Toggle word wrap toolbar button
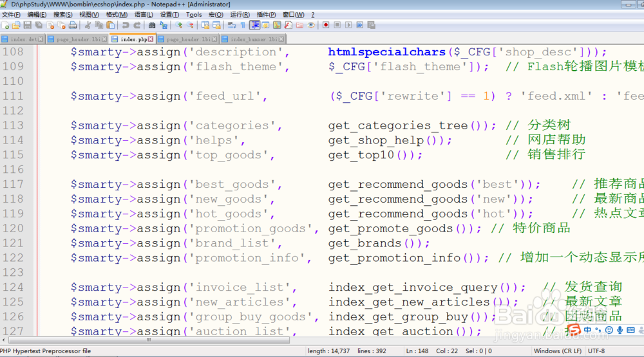 [232, 25]
